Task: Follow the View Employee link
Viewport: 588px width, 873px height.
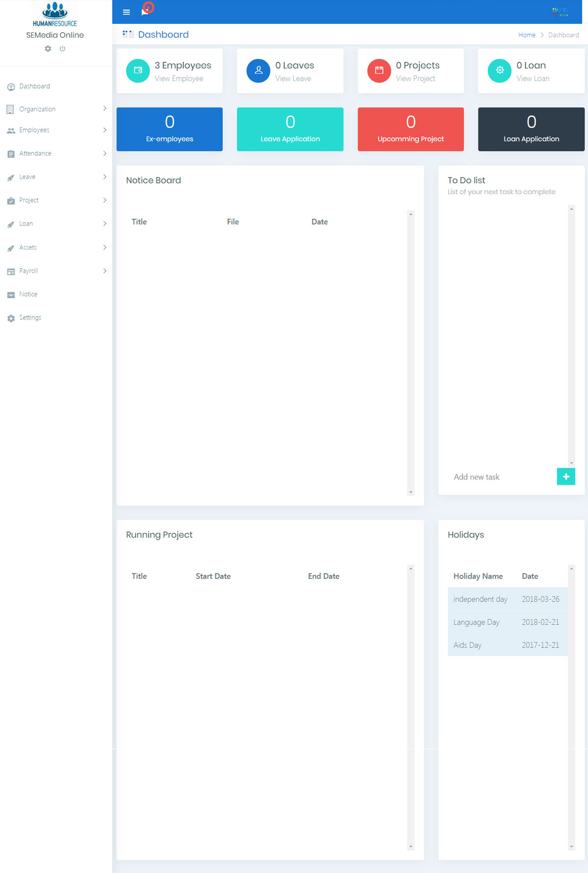Action: tap(179, 78)
